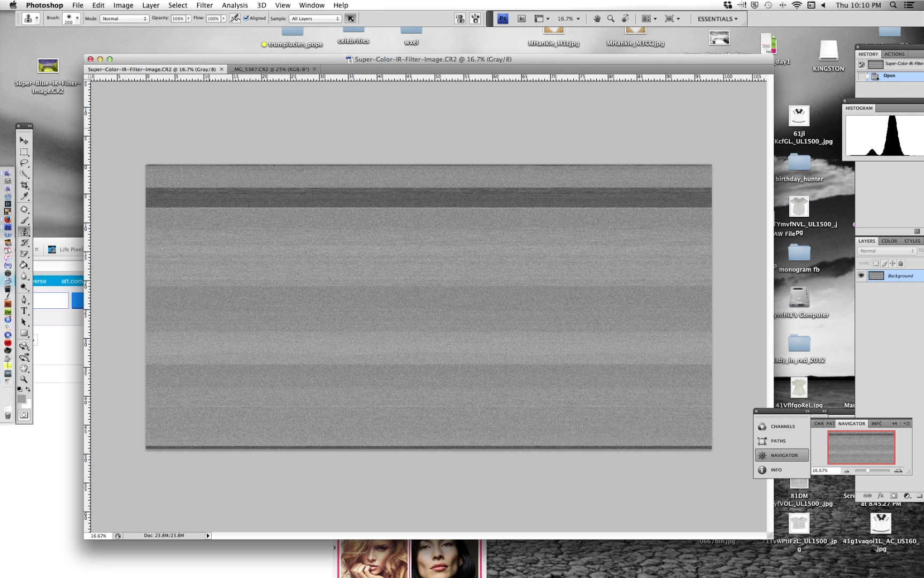Screen dimensions: 924x578
Task: Launch Adobe Bridge from application bar
Action: point(521,19)
